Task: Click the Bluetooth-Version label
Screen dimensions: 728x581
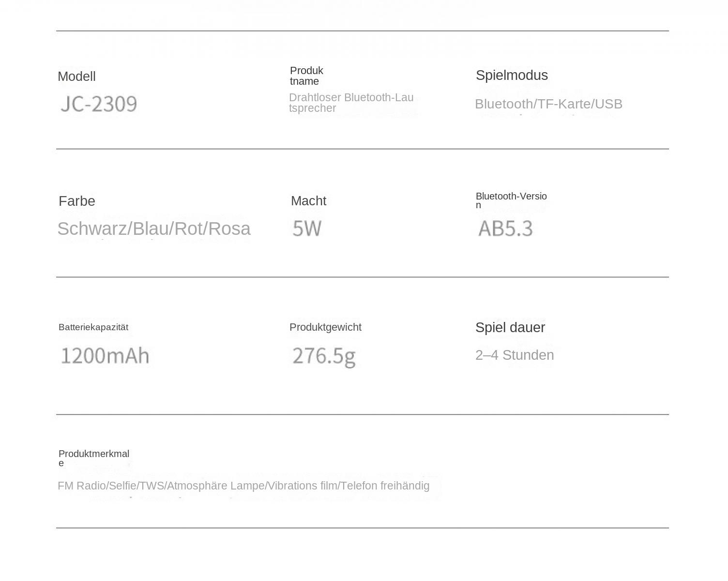Action: (511, 200)
